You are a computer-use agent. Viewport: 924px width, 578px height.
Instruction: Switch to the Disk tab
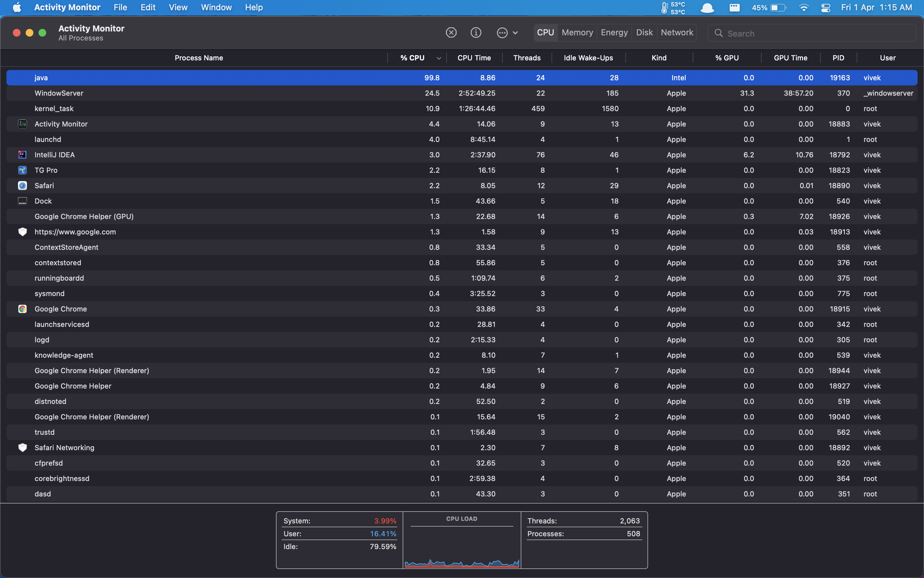pos(644,32)
